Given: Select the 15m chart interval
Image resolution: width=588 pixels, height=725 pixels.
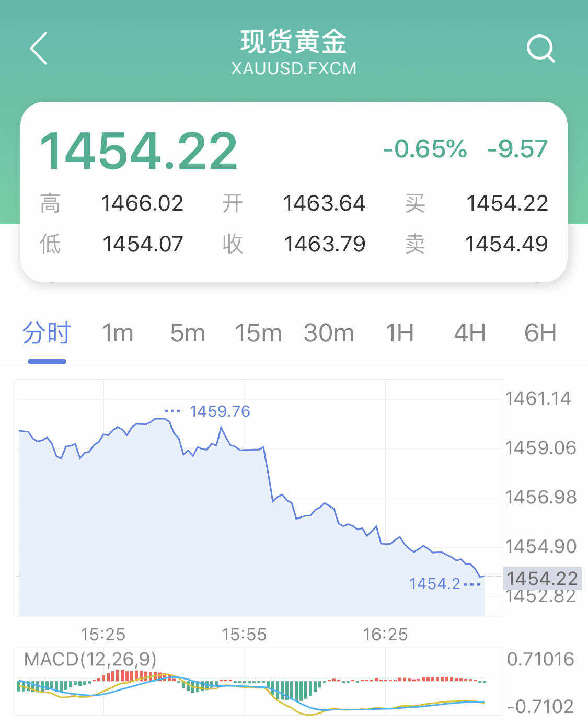Looking at the screenshot, I should click(x=258, y=333).
